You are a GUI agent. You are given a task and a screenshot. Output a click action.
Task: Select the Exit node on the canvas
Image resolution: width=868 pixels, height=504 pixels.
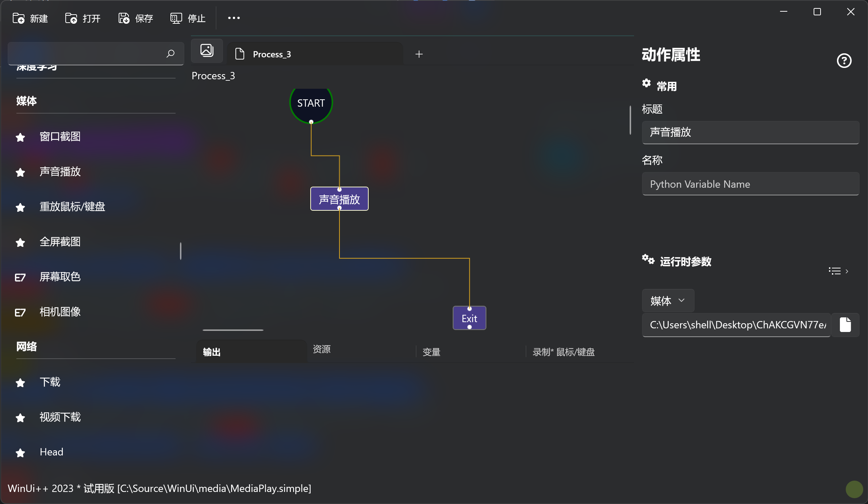pyautogui.click(x=469, y=318)
